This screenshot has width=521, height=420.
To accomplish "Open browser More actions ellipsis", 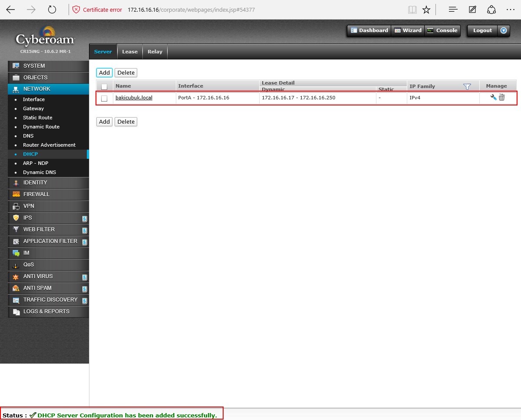I will pyautogui.click(x=511, y=10).
